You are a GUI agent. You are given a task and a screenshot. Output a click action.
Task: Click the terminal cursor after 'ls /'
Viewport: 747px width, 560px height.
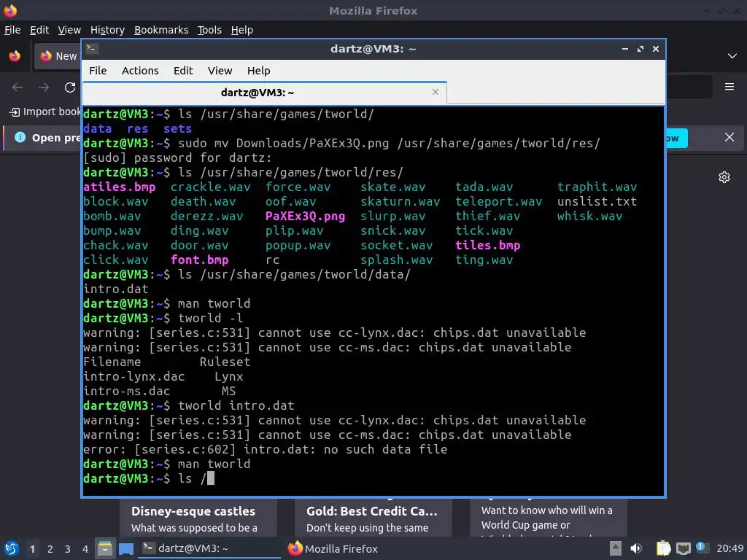(211, 478)
